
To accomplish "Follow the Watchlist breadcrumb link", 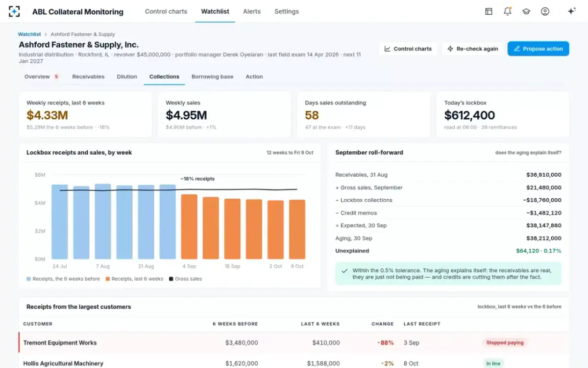I will pyautogui.click(x=29, y=34).
